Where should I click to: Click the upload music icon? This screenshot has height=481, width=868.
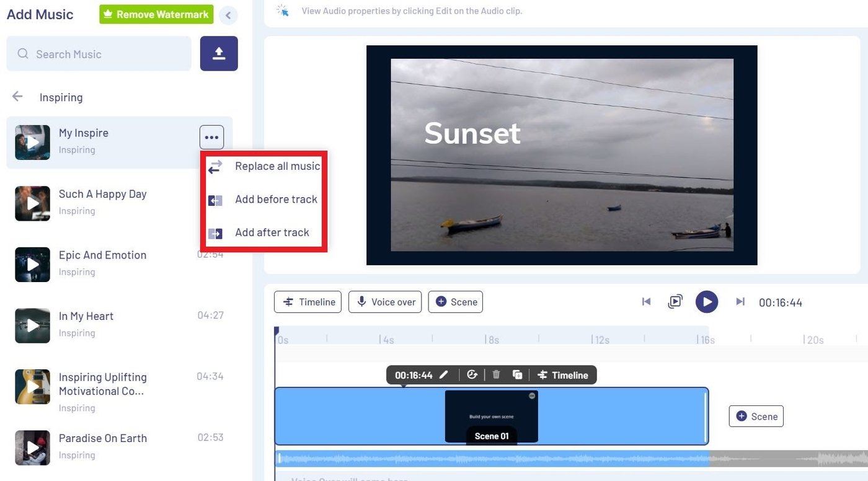click(219, 53)
